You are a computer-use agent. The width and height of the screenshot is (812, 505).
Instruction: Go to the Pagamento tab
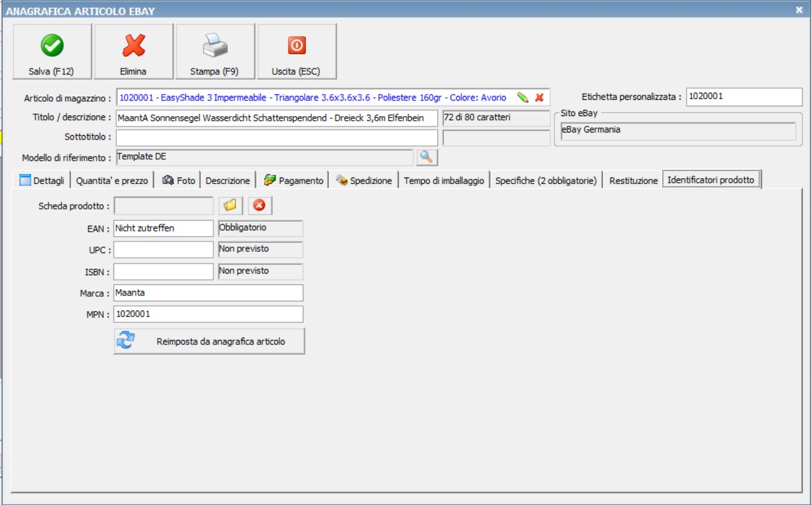click(293, 181)
